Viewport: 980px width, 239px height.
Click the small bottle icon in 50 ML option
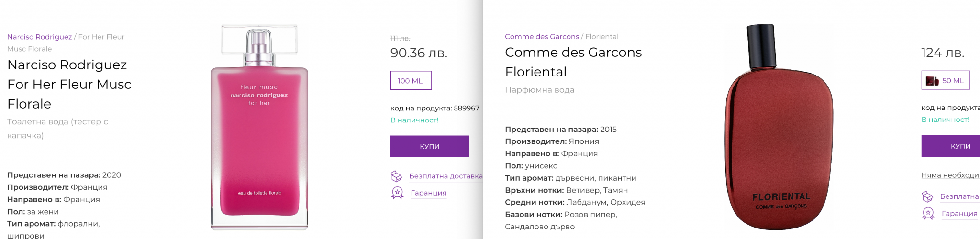click(932, 81)
